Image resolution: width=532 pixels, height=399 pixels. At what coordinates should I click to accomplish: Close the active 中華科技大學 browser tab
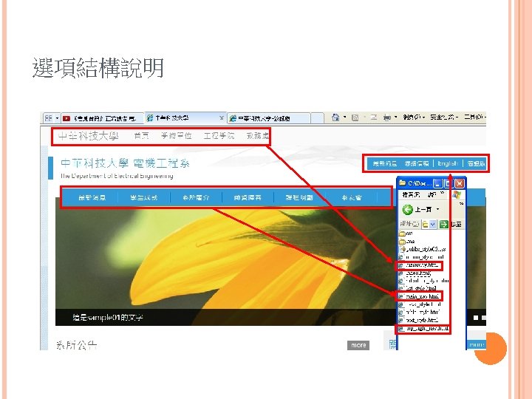(x=222, y=117)
